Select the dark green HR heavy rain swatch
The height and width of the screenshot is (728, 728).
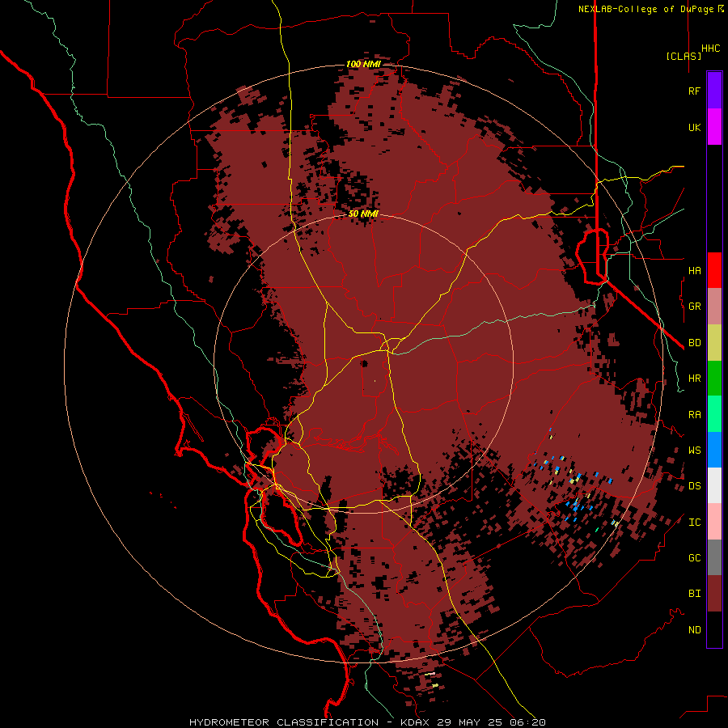[714, 379]
